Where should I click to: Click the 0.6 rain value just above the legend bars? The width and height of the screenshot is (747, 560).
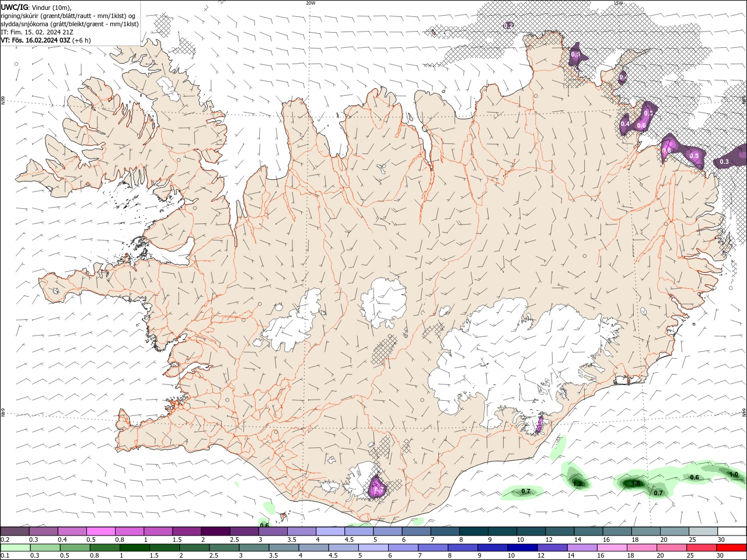point(264,525)
